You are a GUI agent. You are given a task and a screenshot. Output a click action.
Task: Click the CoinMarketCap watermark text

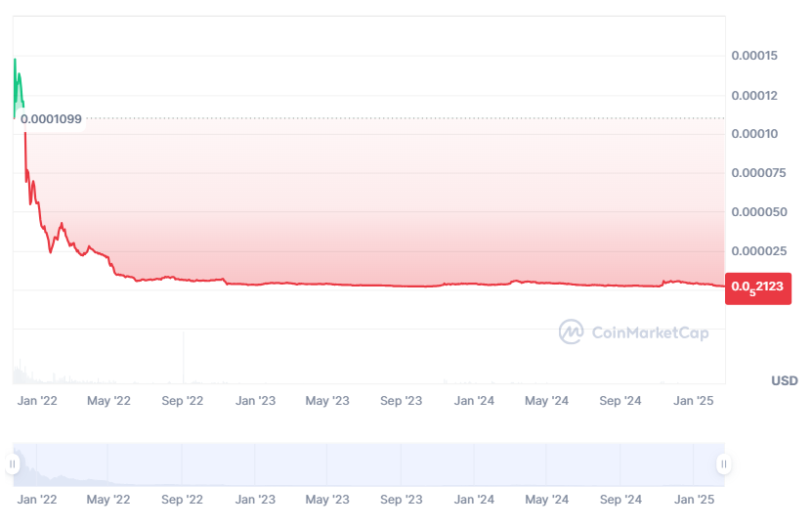650,332
